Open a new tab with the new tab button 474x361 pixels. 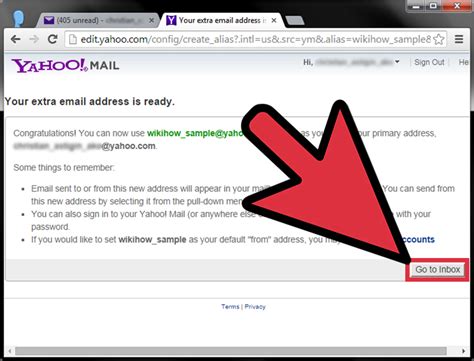click(x=295, y=21)
